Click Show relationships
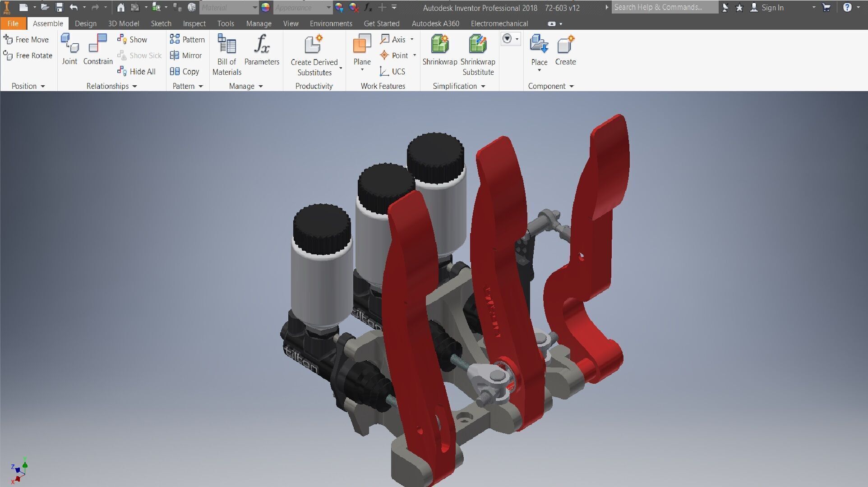 click(132, 40)
